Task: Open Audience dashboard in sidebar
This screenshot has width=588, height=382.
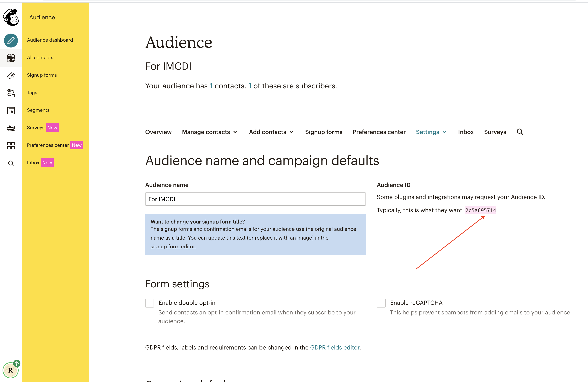Action: (50, 40)
